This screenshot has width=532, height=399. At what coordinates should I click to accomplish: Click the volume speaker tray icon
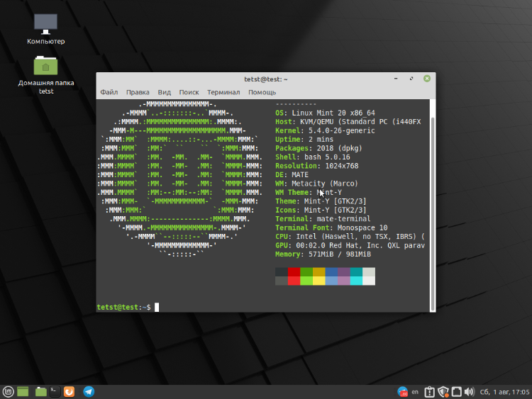[470, 390]
